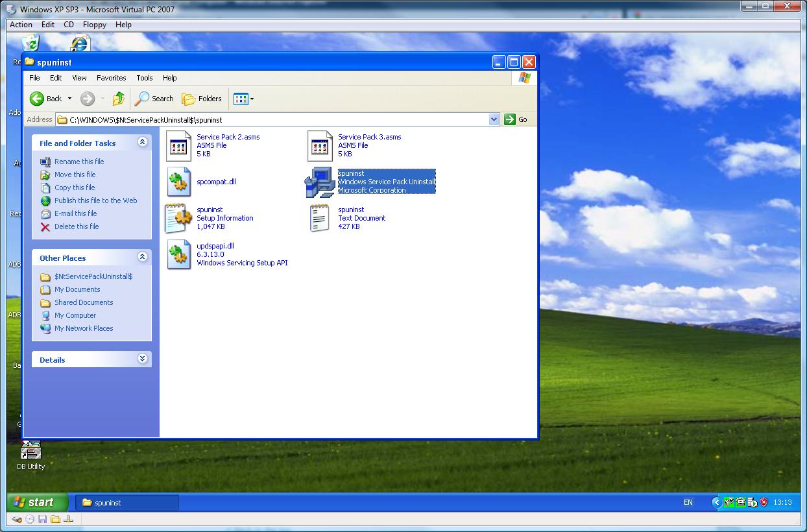This screenshot has height=532, width=807.
Task: Click the Internet Explorer desktop icon
Action: coord(80,43)
